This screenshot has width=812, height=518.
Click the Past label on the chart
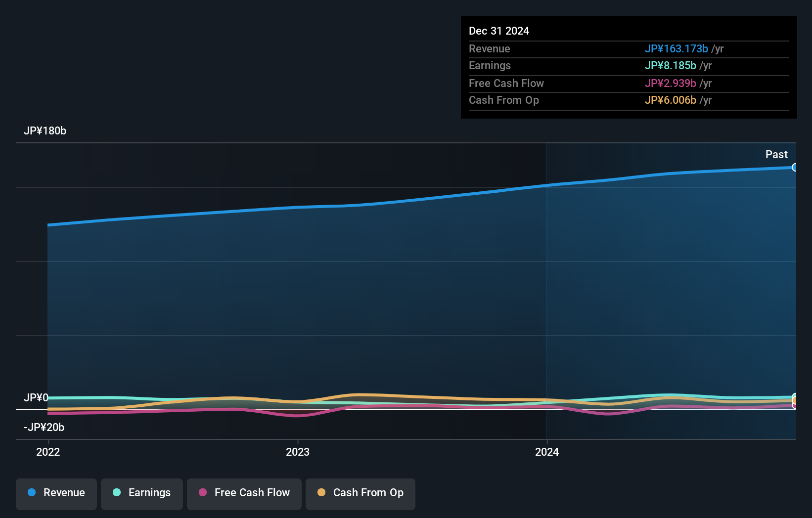pos(776,154)
